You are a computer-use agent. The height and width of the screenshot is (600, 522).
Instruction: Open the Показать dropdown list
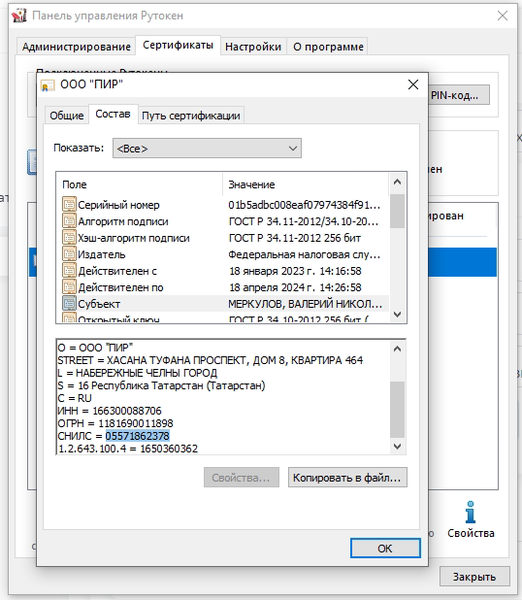coord(207,148)
